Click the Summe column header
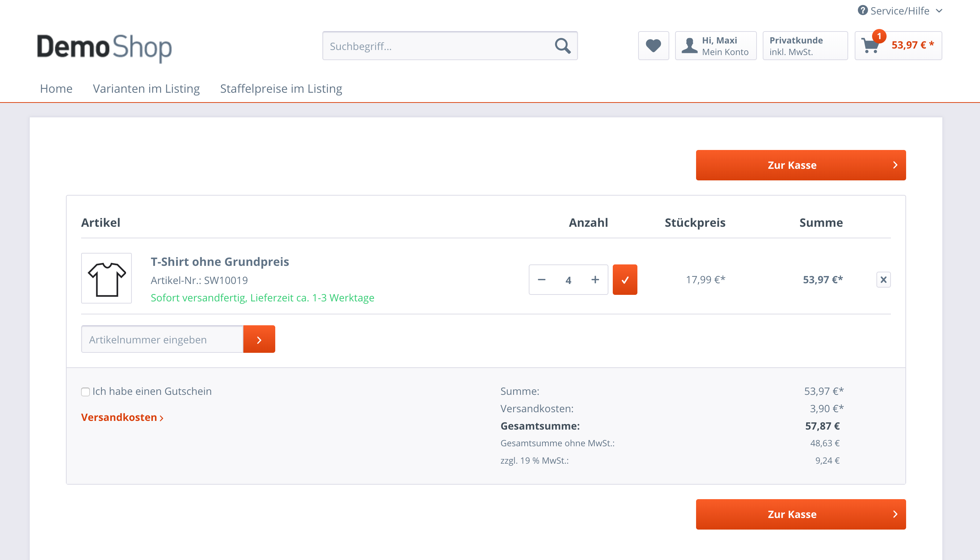This screenshot has width=980, height=560. [x=821, y=223]
